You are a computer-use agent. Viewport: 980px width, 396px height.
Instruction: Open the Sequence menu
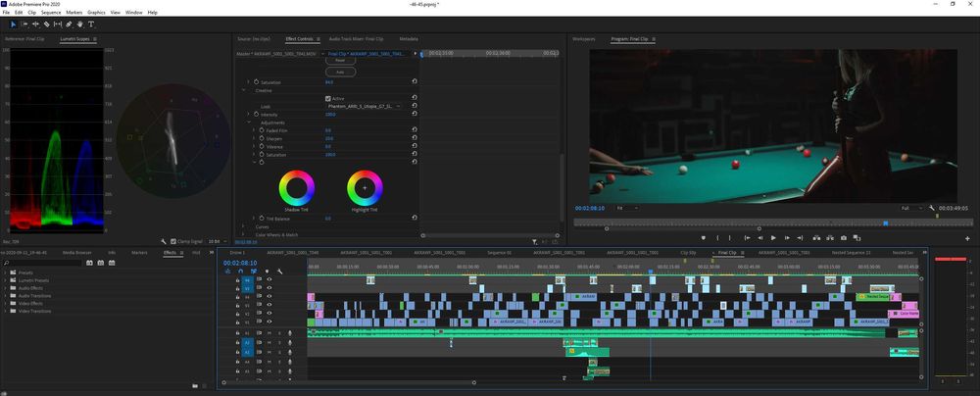(x=50, y=12)
